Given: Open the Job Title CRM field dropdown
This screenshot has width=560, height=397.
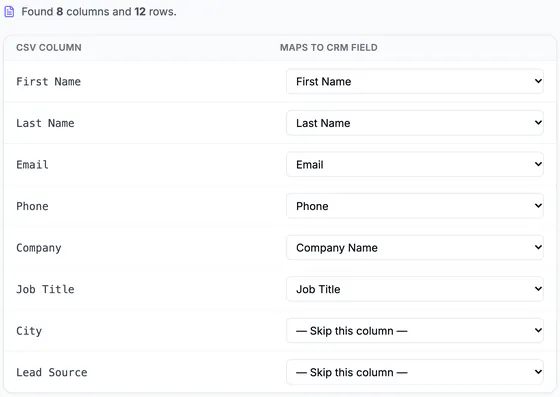Looking at the screenshot, I should point(415,289).
